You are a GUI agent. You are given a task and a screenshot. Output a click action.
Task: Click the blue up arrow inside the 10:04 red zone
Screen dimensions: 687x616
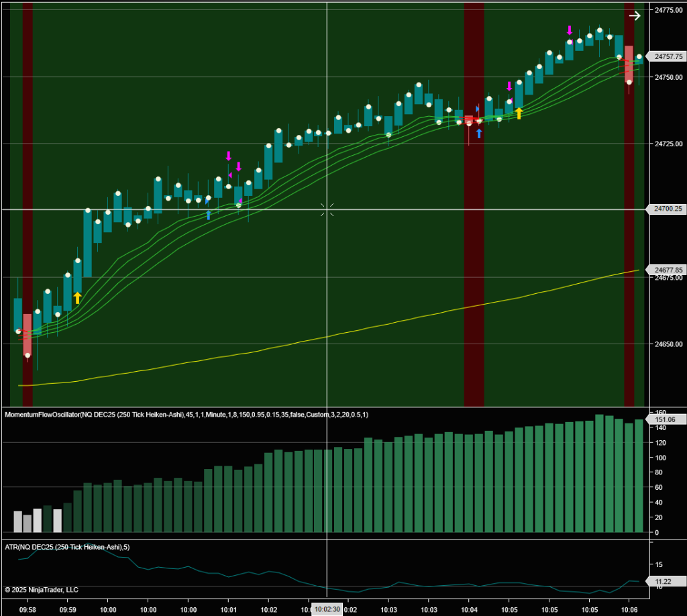click(x=479, y=133)
